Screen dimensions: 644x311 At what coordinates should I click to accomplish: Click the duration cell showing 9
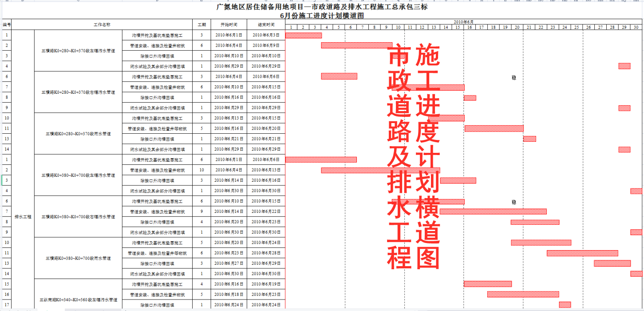(x=201, y=211)
